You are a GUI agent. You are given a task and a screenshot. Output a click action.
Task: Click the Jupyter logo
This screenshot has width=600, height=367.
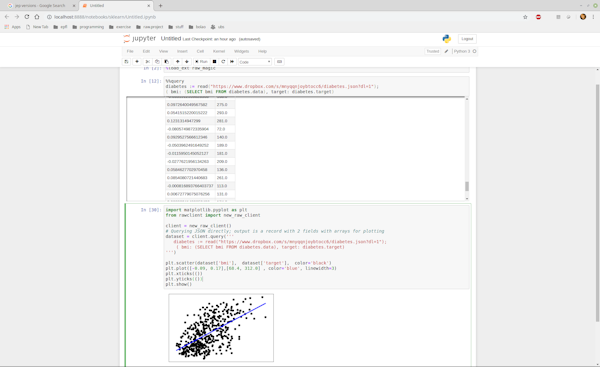(x=139, y=39)
